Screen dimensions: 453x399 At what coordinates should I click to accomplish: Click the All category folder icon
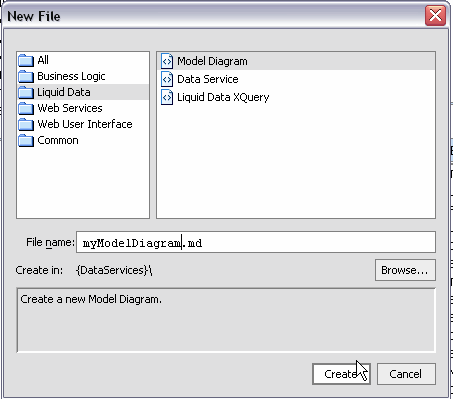click(x=26, y=61)
